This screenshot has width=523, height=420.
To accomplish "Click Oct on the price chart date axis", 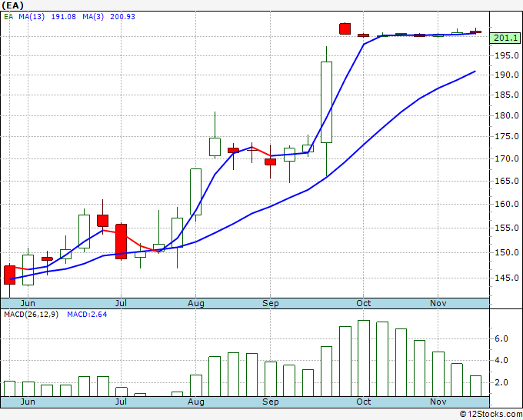I will click(363, 303).
